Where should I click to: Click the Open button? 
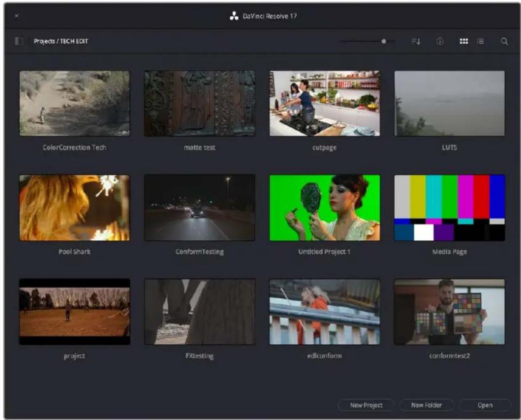[x=485, y=405]
